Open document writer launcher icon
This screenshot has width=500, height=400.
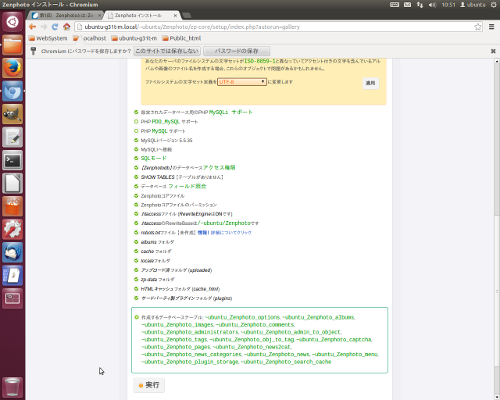tap(13, 275)
